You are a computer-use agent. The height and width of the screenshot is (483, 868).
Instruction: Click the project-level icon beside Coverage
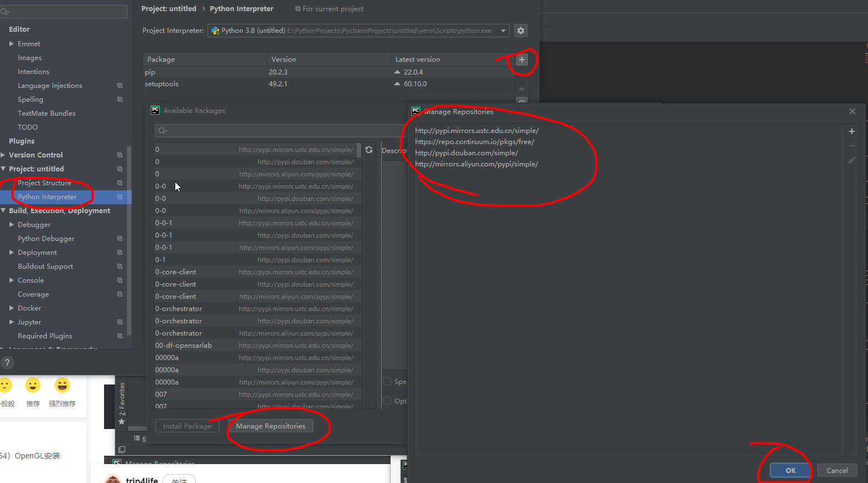click(x=120, y=294)
